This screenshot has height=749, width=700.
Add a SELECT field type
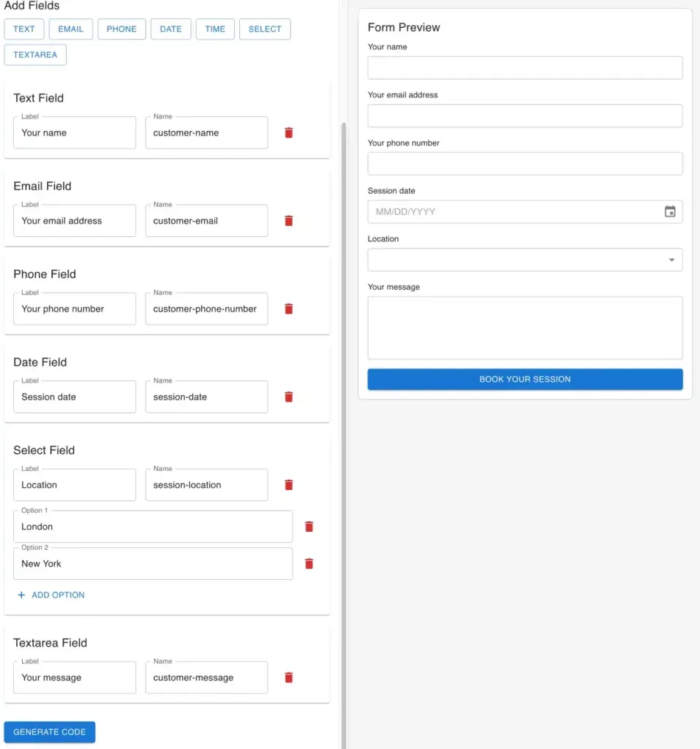[265, 29]
